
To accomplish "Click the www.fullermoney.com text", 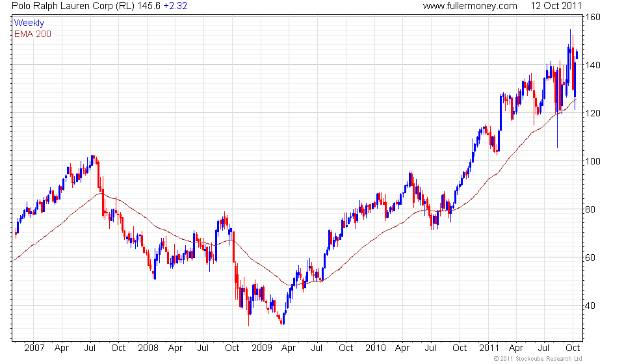I will click(x=470, y=6).
